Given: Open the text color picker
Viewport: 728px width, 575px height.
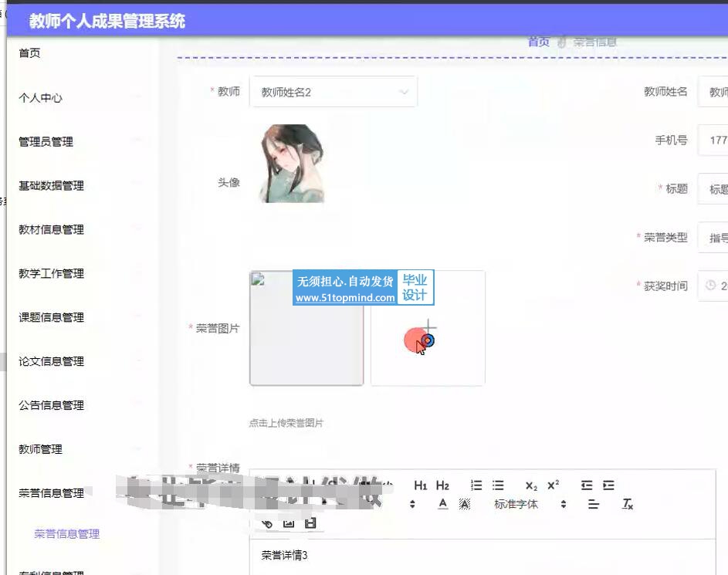Looking at the screenshot, I should 443,504.
